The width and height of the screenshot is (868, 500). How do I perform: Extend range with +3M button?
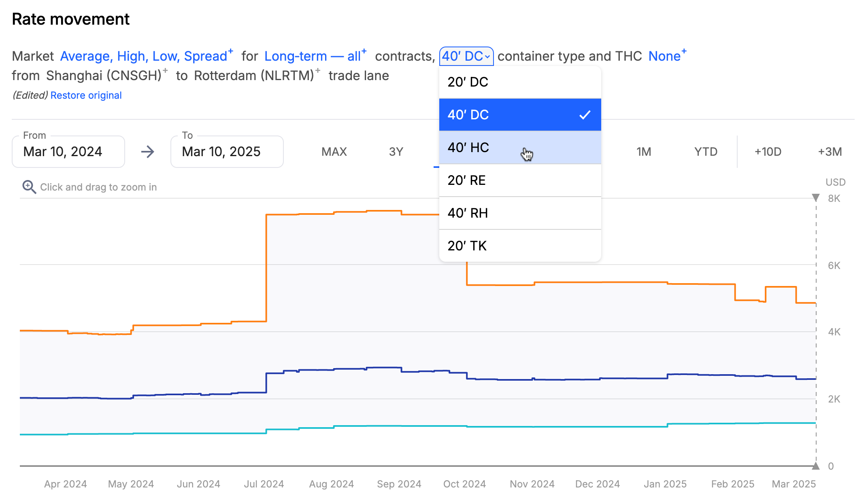coord(830,152)
